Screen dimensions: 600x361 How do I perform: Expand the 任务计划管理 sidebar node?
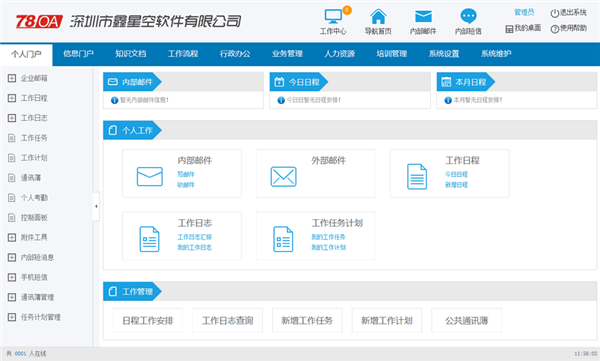point(12,317)
